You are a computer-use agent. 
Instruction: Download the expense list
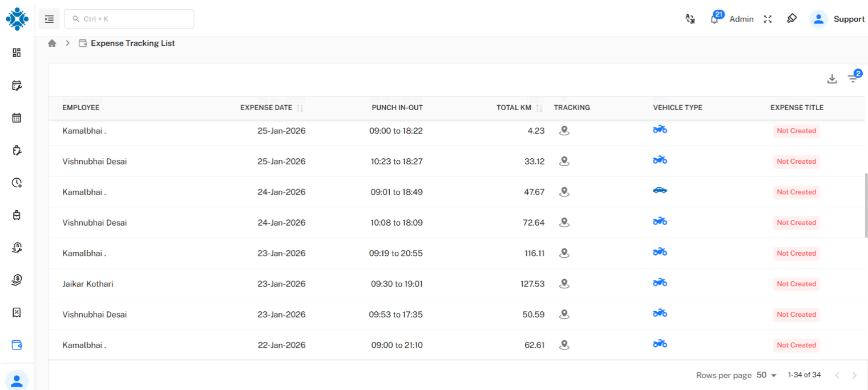tap(832, 79)
